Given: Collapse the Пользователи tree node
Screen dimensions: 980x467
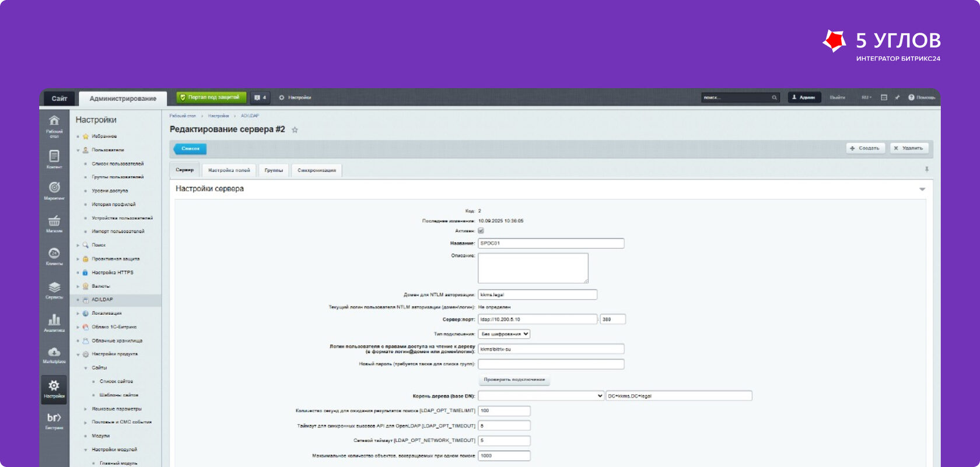Looking at the screenshot, I should pos(78,150).
